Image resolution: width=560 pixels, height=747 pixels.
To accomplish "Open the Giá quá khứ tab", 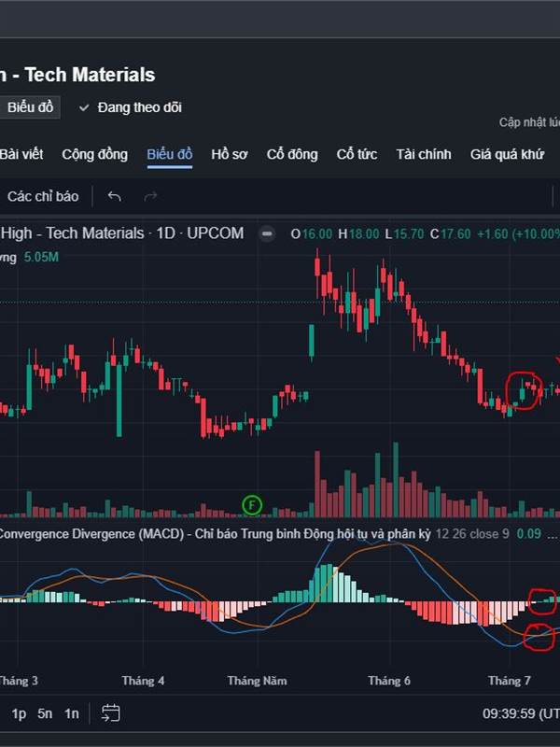I will tap(507, 154).
